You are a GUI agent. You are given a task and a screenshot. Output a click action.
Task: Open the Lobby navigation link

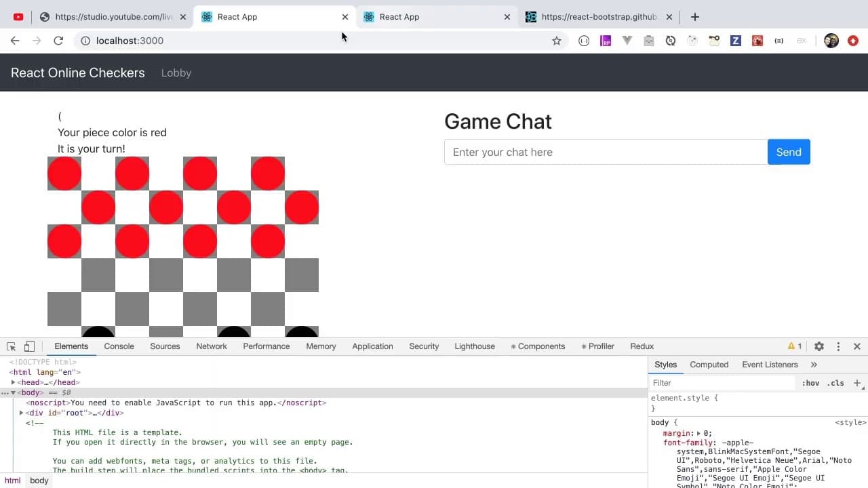coord(176,73)
